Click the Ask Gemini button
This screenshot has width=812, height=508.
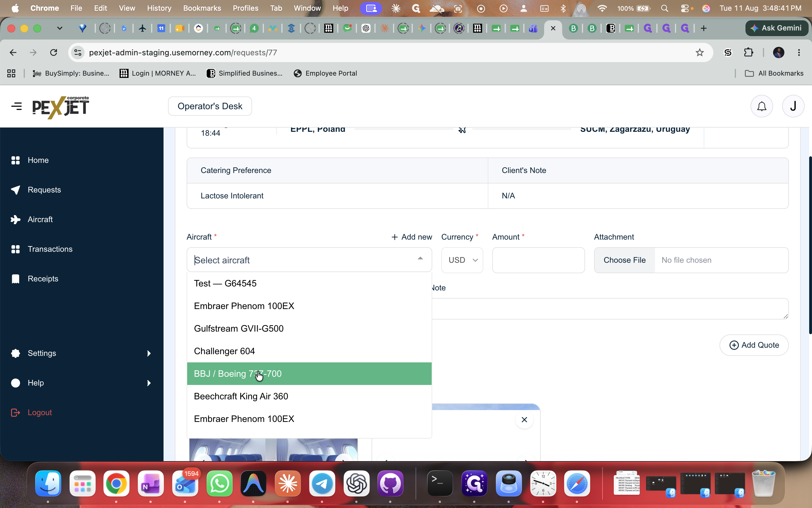click(x=776, y=28)
